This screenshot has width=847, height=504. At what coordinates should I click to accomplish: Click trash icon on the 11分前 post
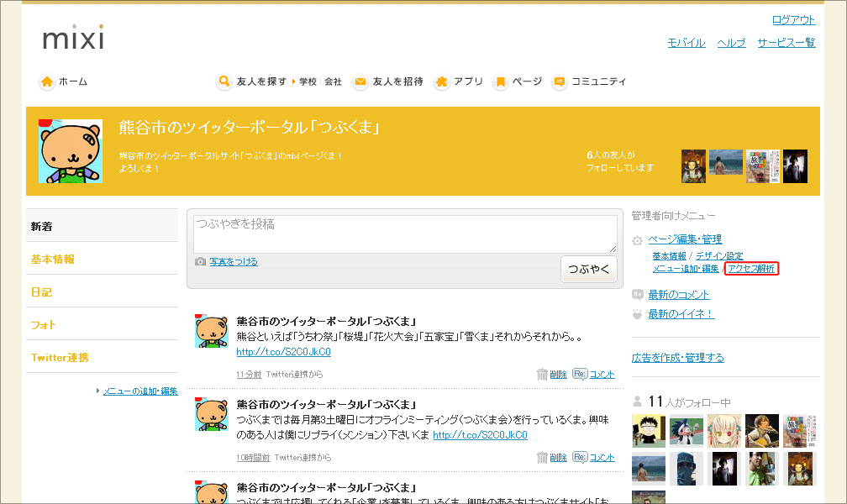pos(542,375)
